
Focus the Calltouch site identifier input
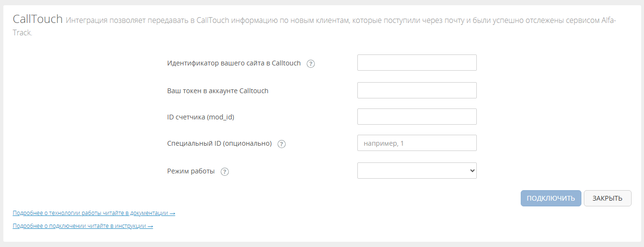(x=417, y=63)
